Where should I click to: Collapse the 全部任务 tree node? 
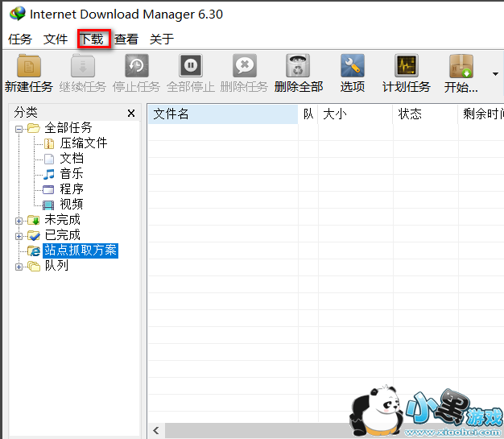[19, 129]
